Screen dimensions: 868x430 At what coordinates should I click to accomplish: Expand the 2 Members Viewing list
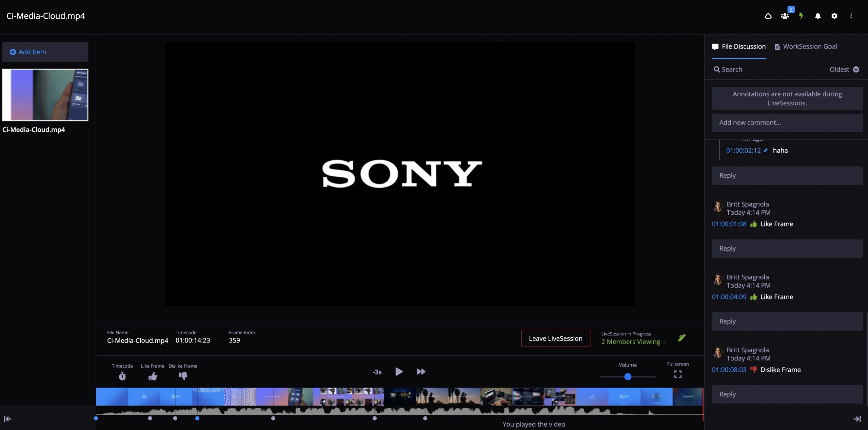click(633, 342)
